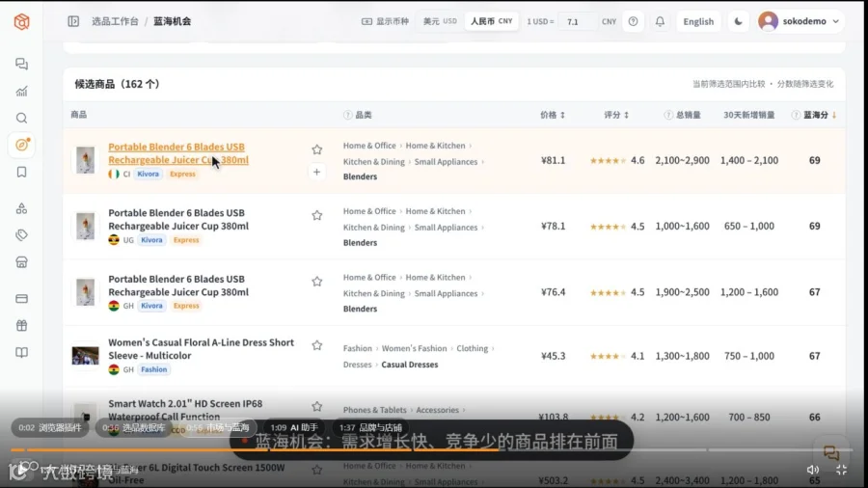Switch currency to 人民币 CNY

tap(492, 21)
